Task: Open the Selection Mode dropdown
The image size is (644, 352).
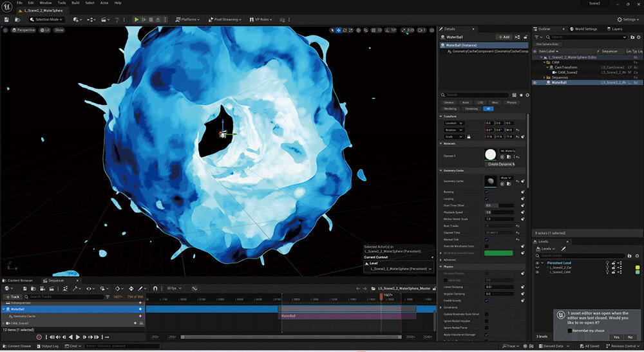Action: (49, 19)
